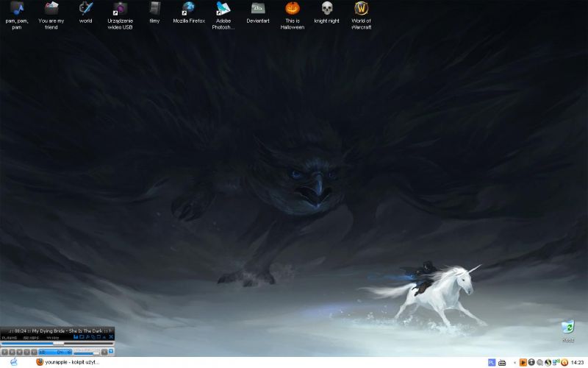Adjust the music player volume slider

[x=87, y=353]
